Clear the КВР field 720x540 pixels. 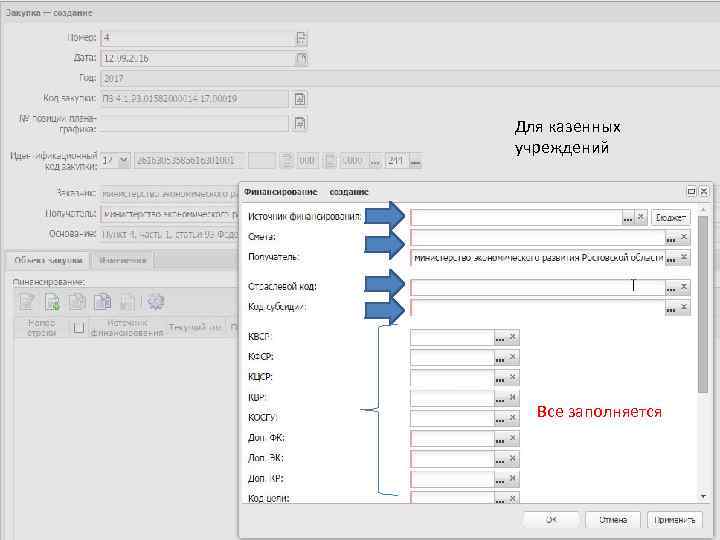[513, 398]
